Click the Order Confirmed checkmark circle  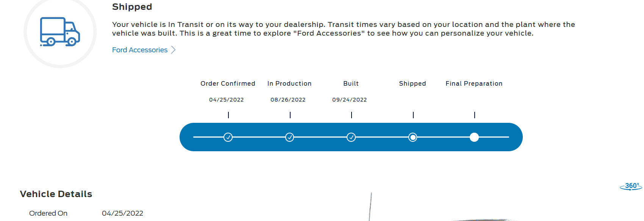pos(228,137)
